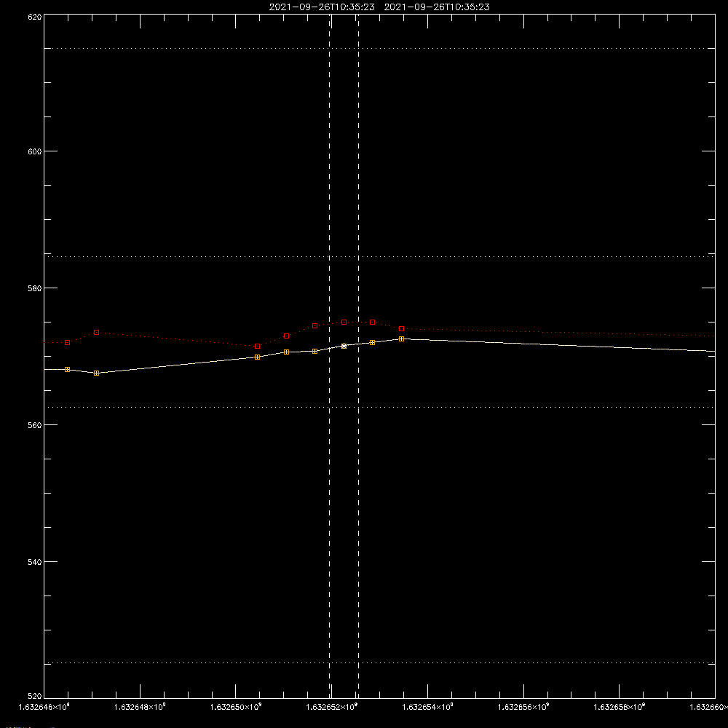Pick the leftmost red square data marker

point(67,343)
